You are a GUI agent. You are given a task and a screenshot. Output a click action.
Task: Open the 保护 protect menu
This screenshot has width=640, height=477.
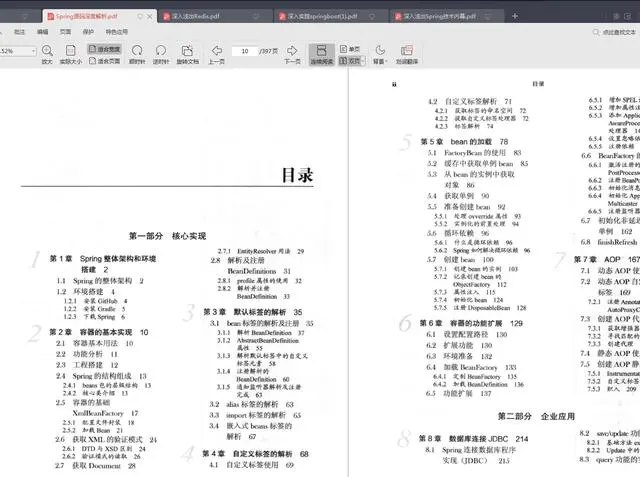88,32
